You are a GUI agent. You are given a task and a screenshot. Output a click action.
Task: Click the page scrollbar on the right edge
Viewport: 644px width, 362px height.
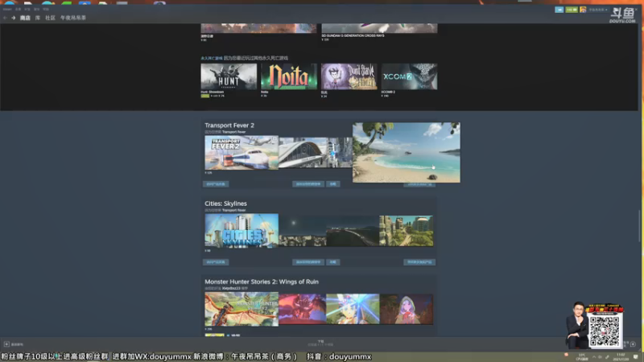coord(640,226)
